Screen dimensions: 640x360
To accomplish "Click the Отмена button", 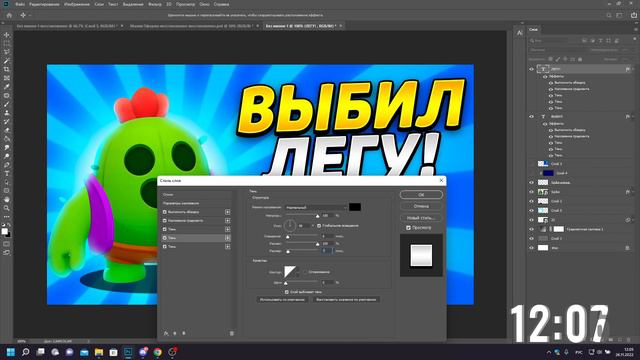I will (421, 206).
